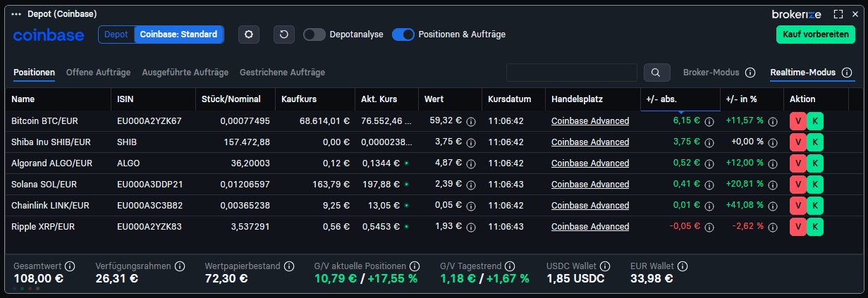
Task: Open the Gesamtwert info icon
Action: coord(70,266)
